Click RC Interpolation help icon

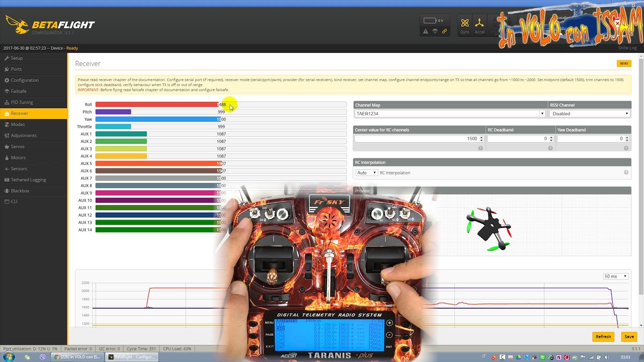tap(626, 172)
